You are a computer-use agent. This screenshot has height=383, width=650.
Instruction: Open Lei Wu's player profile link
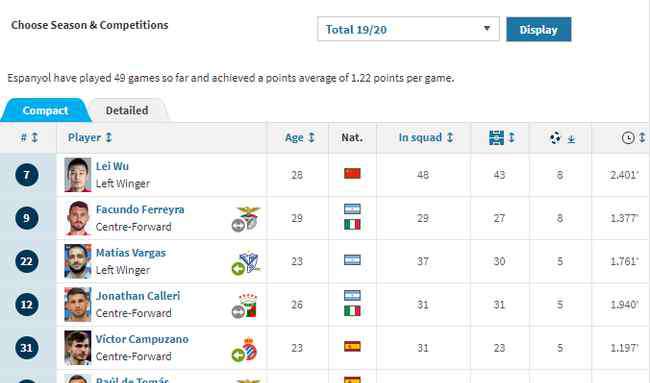tap(112, 166)
